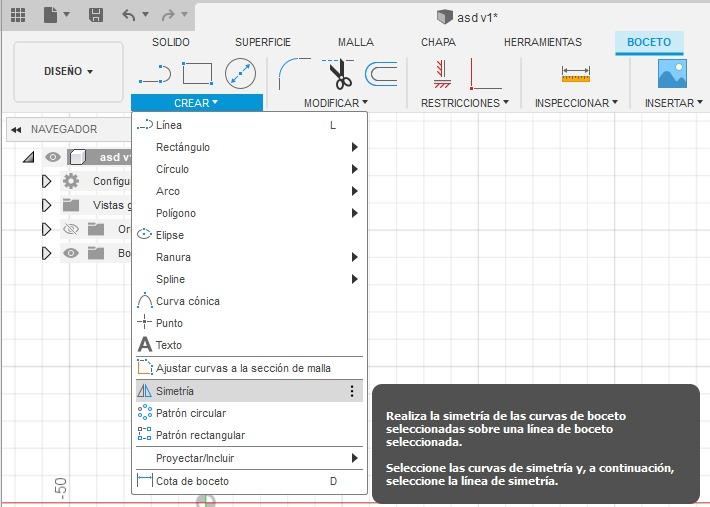Switch to the SOLIDO tab
The width and height of the screenshot is (710, 507).
(171, 43)
